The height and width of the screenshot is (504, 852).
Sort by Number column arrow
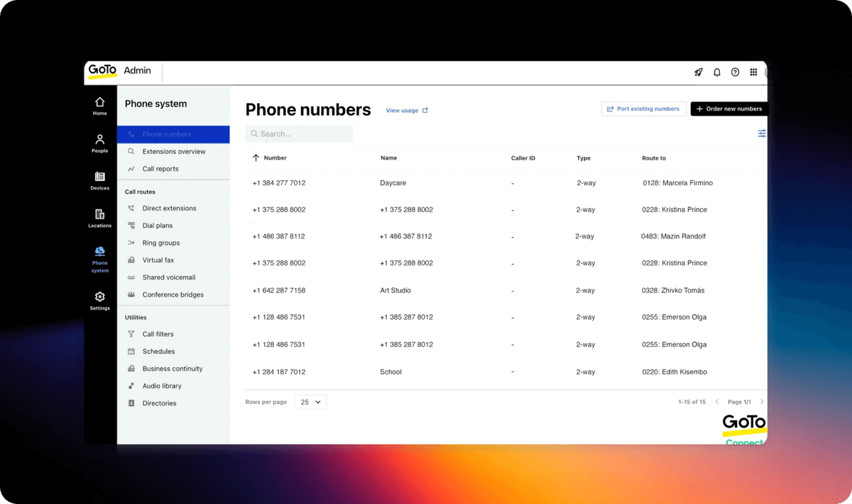pyautogui.click(x=256, y=158)
